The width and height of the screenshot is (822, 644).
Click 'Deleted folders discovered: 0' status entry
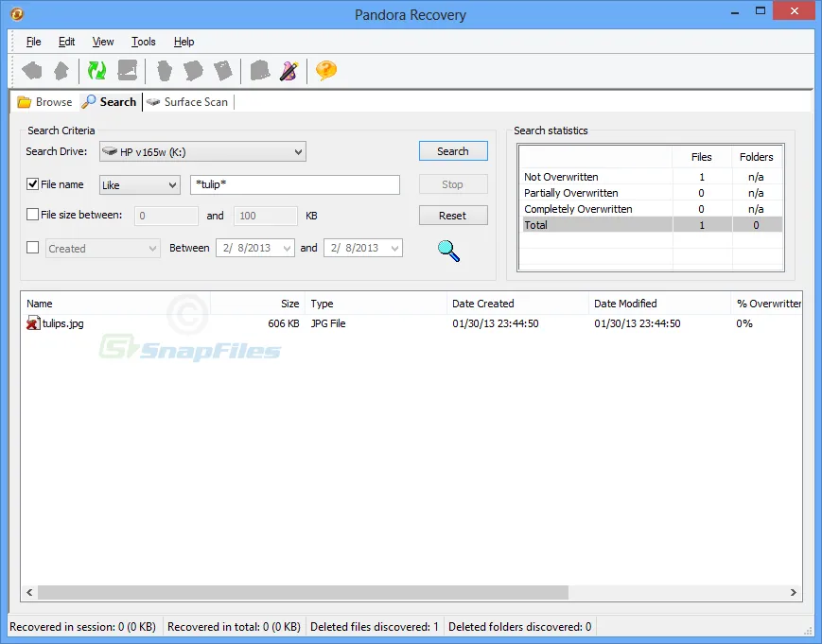[520, 627]
